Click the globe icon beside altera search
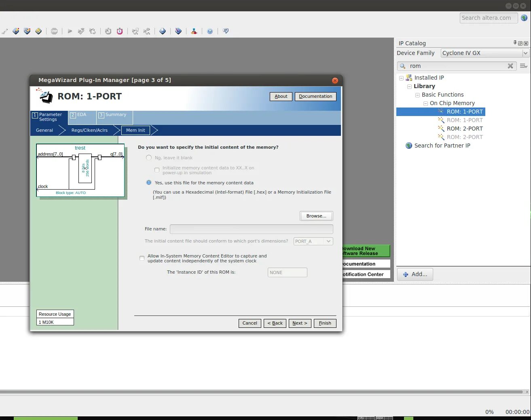The image size is (531, 420). point(524,18)
